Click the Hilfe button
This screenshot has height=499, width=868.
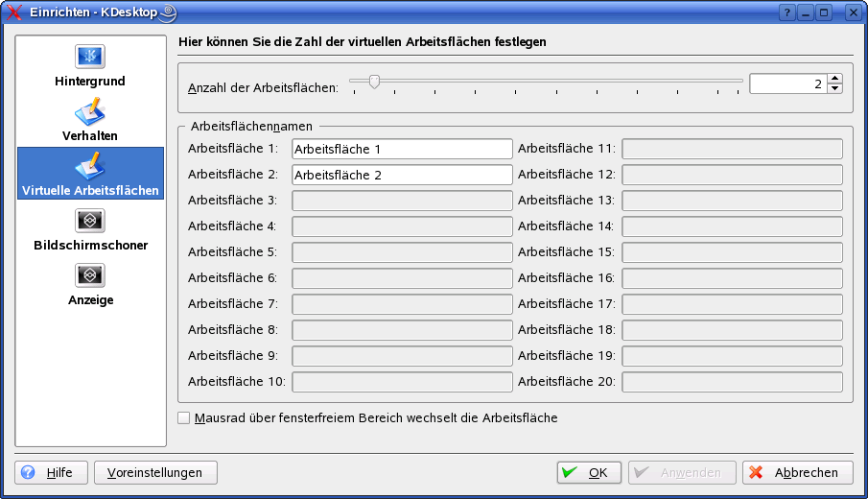click(52, 472)
